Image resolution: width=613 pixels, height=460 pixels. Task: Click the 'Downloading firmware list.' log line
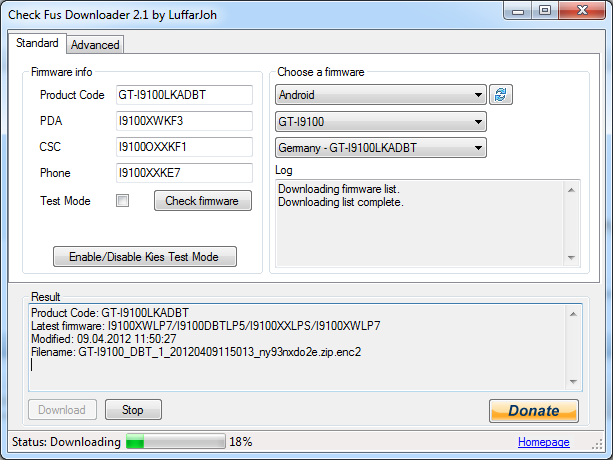339,189
